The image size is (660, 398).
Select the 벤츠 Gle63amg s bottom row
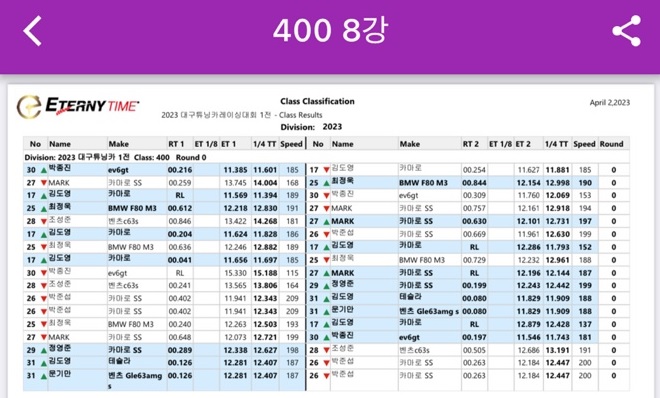tap(164, 380)
